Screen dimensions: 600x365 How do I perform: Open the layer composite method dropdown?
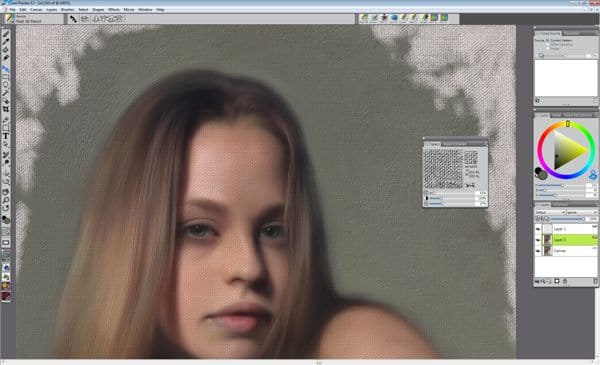coord(550,212)
